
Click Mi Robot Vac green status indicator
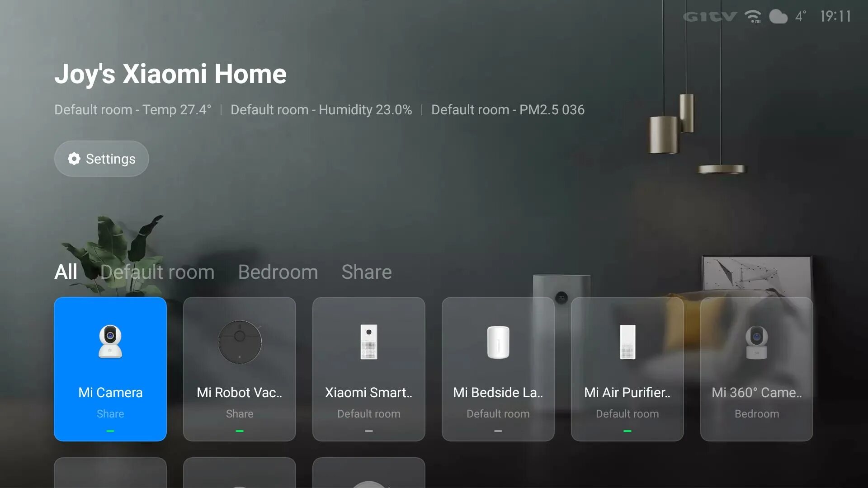coord(239,431)
